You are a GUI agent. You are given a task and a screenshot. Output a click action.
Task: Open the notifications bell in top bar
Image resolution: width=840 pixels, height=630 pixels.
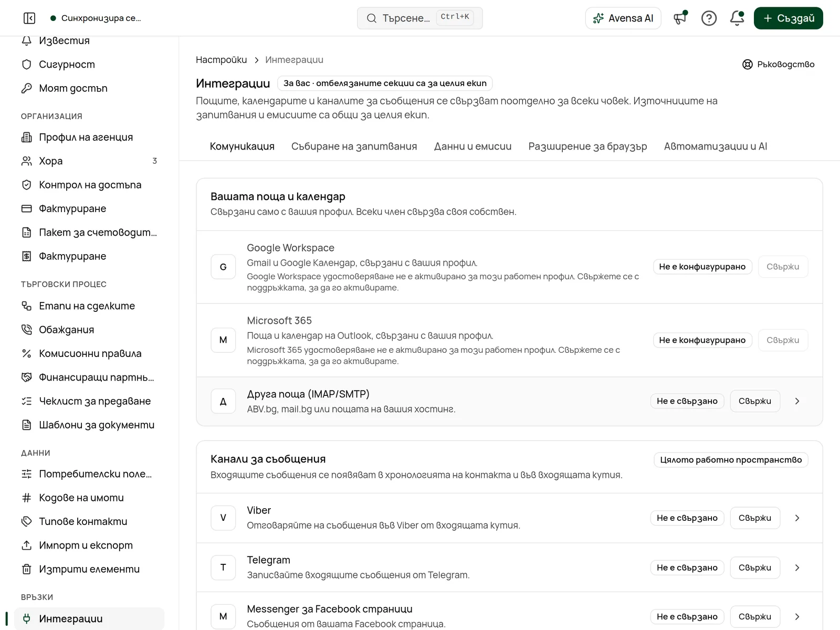pos(737,18)
